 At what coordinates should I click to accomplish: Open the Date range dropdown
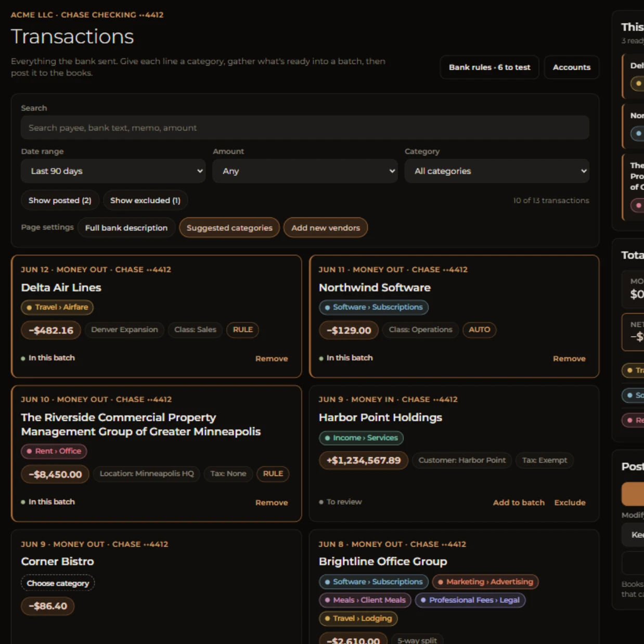pos(113,171)
